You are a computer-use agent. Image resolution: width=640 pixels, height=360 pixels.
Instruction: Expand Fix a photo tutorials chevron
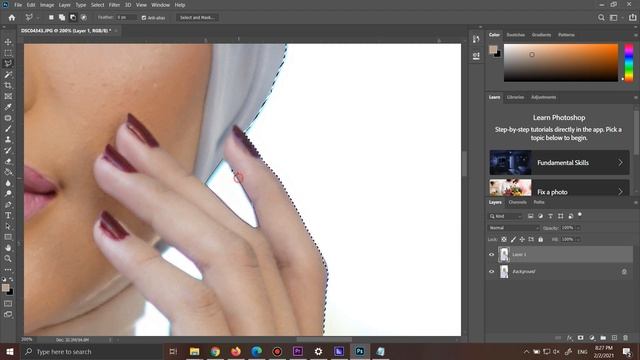pyautogui.click(x=620, y=191)
